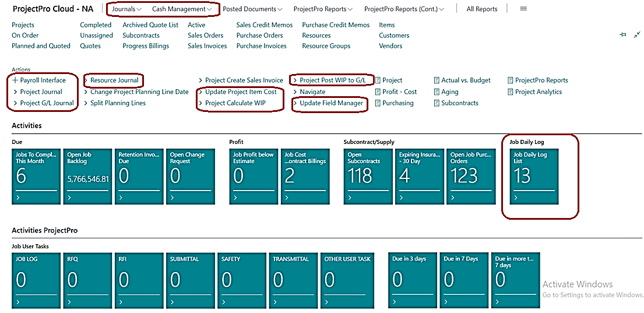This screenshot has height=313, width=644.
Task: Expand the Journals dropdown menu
Action: point(126,9)
